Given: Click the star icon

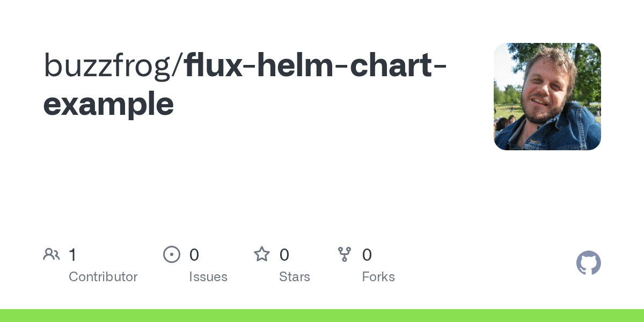Looking at the screenshot, I should click(262, 254).
